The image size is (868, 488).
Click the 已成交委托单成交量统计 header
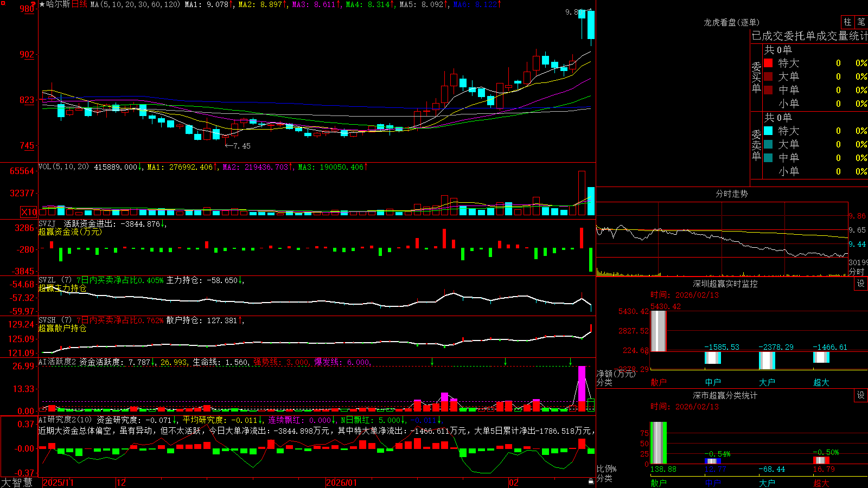point(809,36)
